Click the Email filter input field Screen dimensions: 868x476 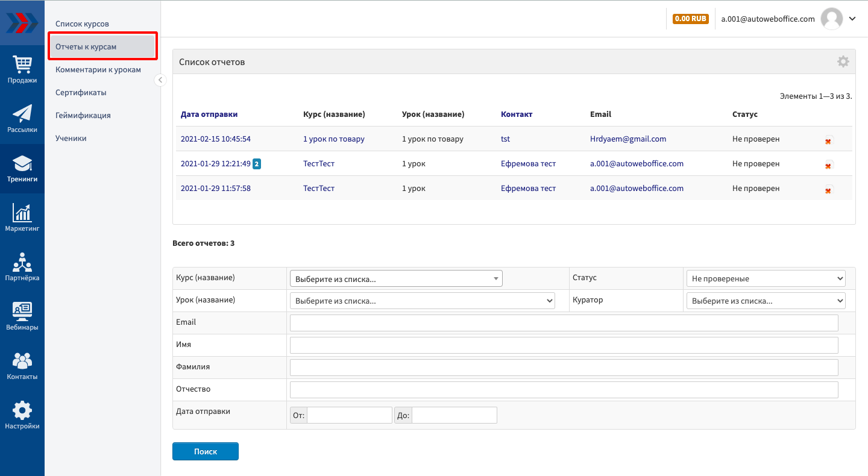click(x=564, y=323)
